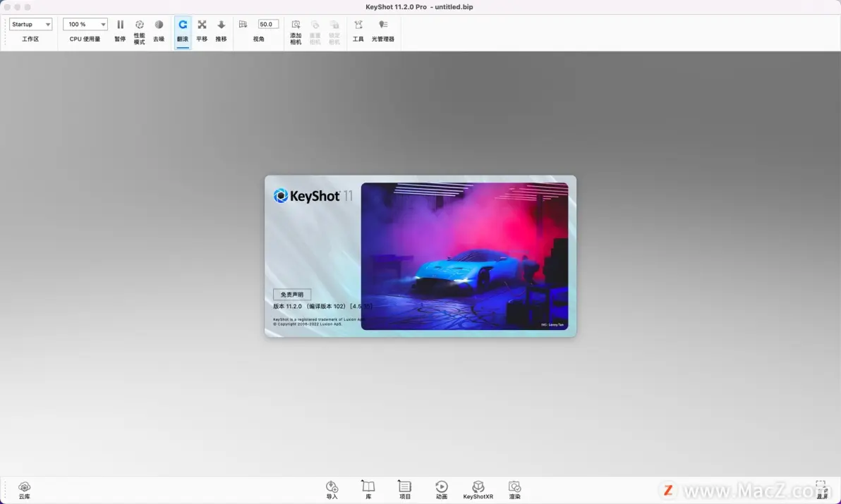This screenshot has height=504, width=841.
Task: Click the 视角 field of view label
Action: pyautogui.click(x=258, y=39)
